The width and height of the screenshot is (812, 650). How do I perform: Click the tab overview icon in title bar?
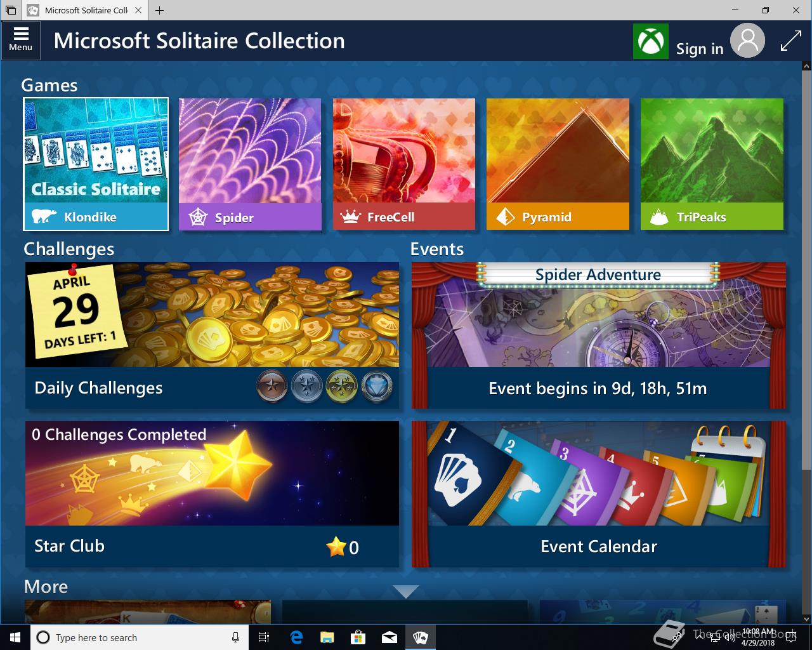[10, 10]
